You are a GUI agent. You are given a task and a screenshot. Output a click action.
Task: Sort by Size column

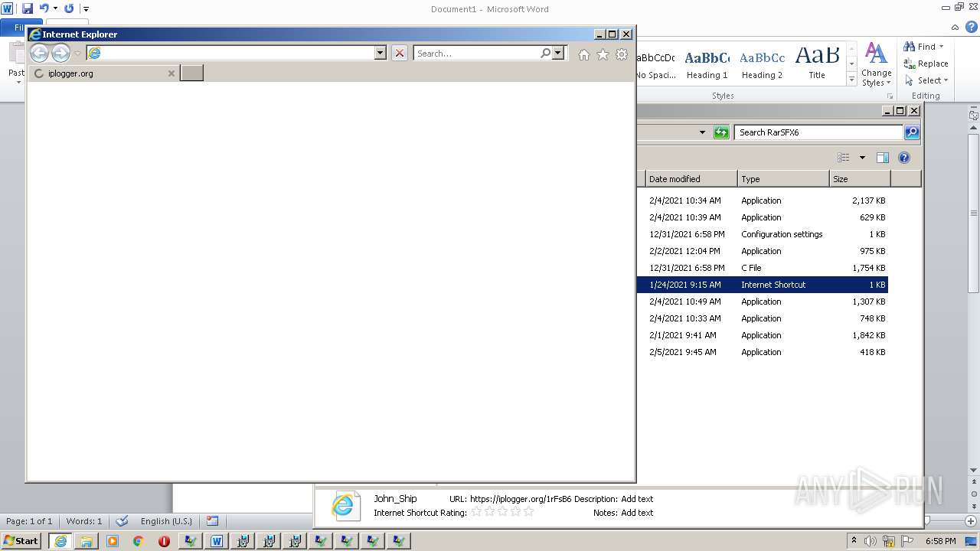point(860,179)
